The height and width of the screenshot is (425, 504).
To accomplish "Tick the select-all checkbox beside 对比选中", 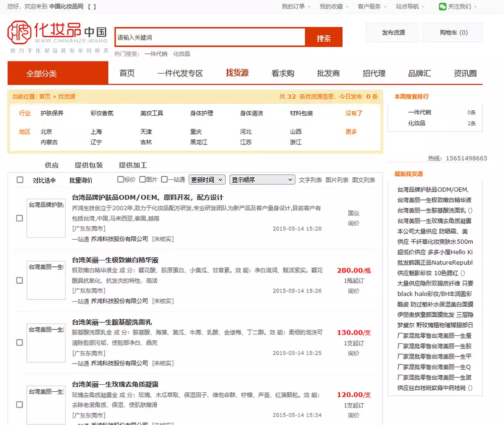I will coord(20,180).
